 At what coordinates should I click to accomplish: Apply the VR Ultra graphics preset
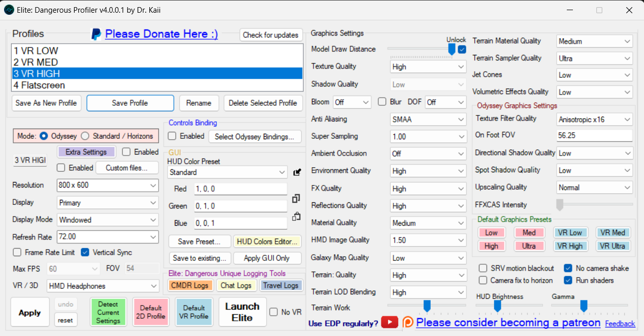[612, 246]
